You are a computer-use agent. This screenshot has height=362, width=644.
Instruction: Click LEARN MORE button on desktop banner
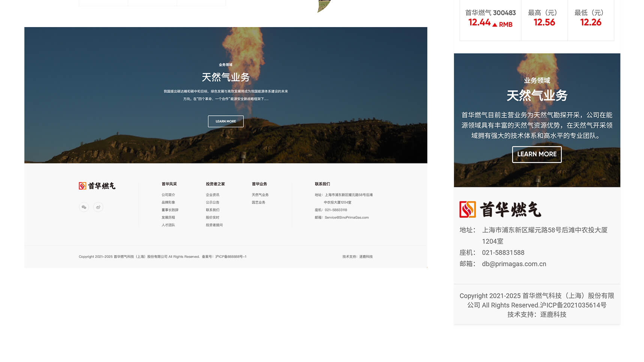coord(226,121)
